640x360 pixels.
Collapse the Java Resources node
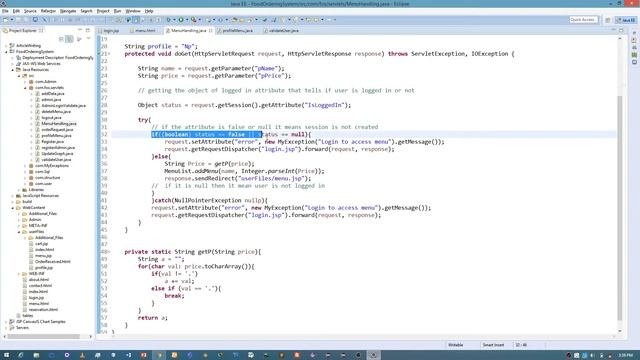(x=13, y=70)
